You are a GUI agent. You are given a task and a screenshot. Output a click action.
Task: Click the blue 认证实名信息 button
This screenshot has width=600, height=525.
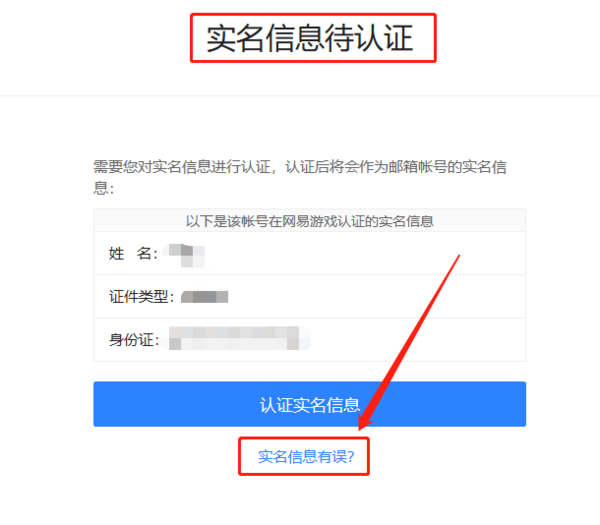point(310,404)
